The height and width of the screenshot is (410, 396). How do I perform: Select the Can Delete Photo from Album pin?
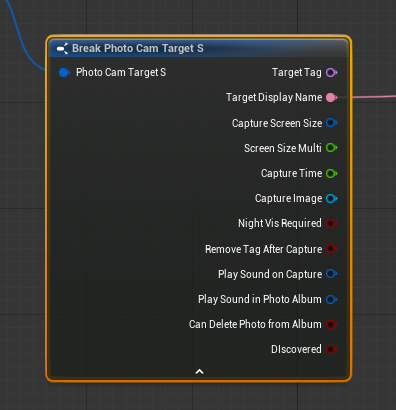coord(331,324)
